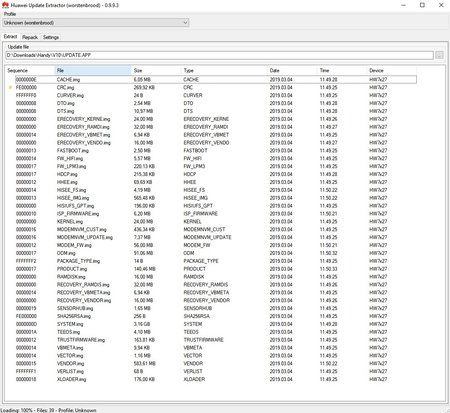Viewport: 450px width, 413px height.
Task: Select the FW_HIFI.img file row
Action: (216, 158)
